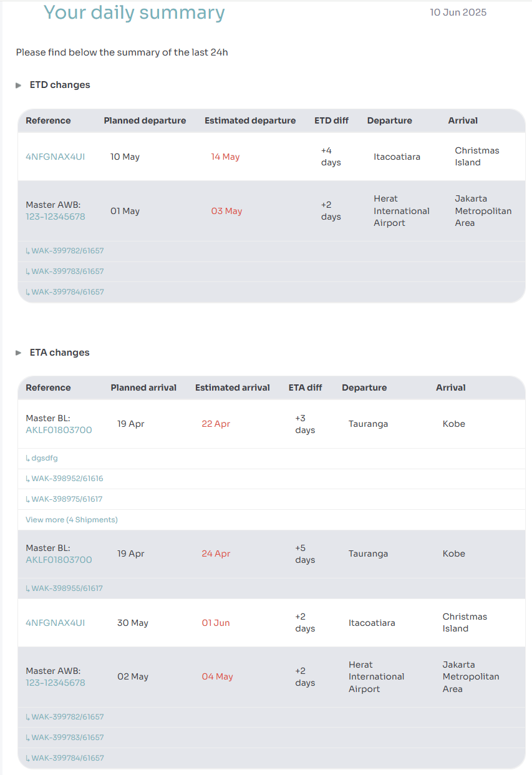Expand View more (4 Shipments)
The height and width of the screenshot is (775, 532).
(72, 520)
